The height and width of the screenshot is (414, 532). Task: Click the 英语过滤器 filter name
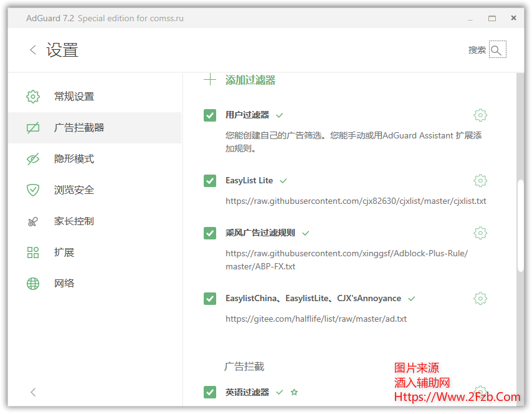point(247,392)
